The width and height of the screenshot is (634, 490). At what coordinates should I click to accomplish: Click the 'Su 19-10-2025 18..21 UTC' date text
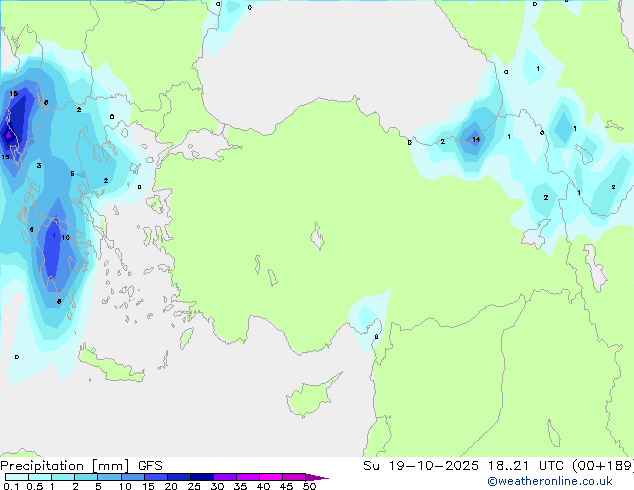tap(463, 466)
